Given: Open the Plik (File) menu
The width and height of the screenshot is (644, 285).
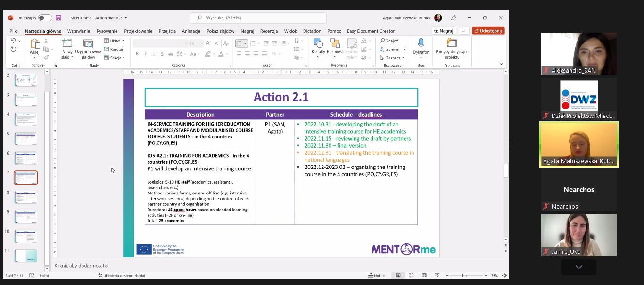Looking at the screenshot, I should [13, 31].
